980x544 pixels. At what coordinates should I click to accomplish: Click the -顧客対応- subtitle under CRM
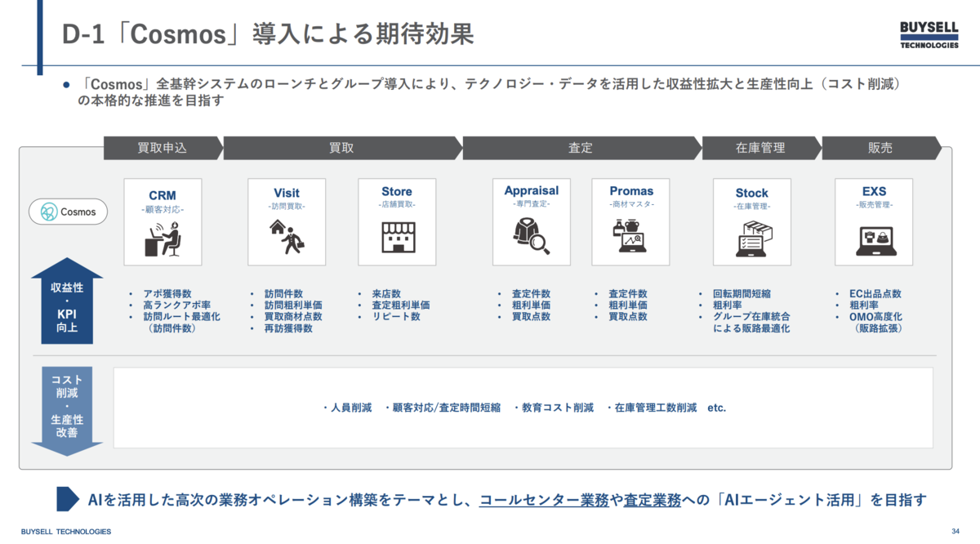click(x=163, y=210)
